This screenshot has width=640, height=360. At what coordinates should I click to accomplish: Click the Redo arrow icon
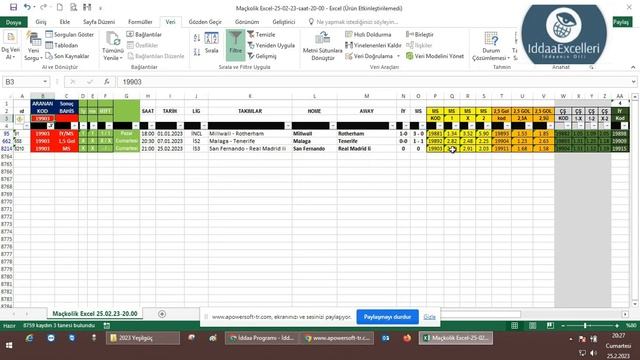[x=43, y=7]
